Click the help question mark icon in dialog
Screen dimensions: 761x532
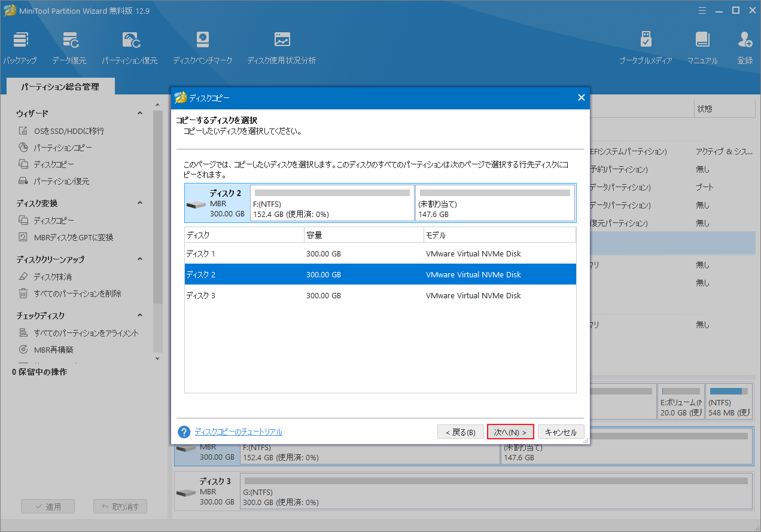click(184, 432)
